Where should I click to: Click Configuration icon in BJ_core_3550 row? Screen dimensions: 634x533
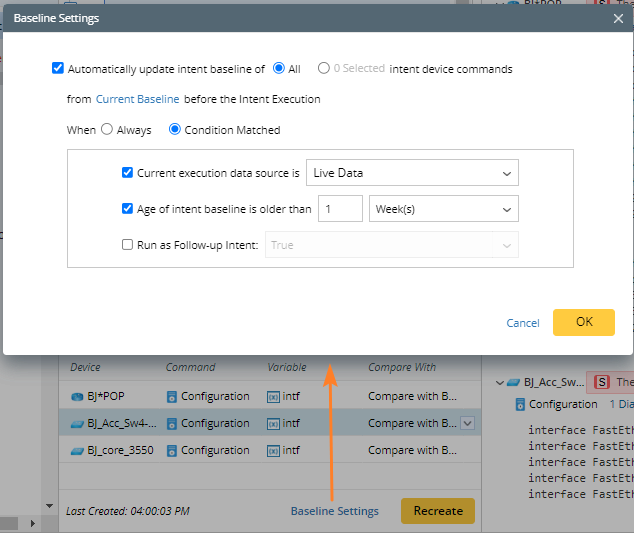click(x=172, y=451)
